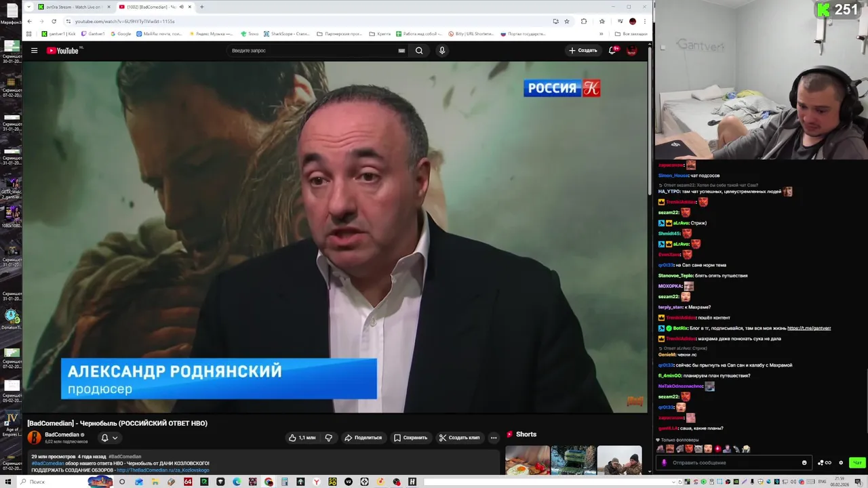Screen dimensions: 868x488
Task: Click the Создать create button
Action: click(x=583, y=50)
